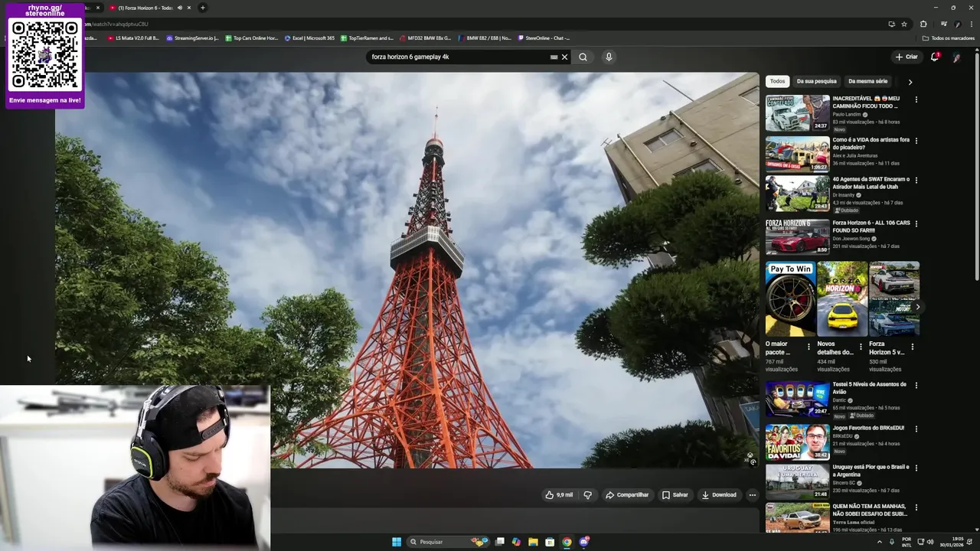The image size is (980, 551).
Task: Dislike the video
Action: click(588, 495)
